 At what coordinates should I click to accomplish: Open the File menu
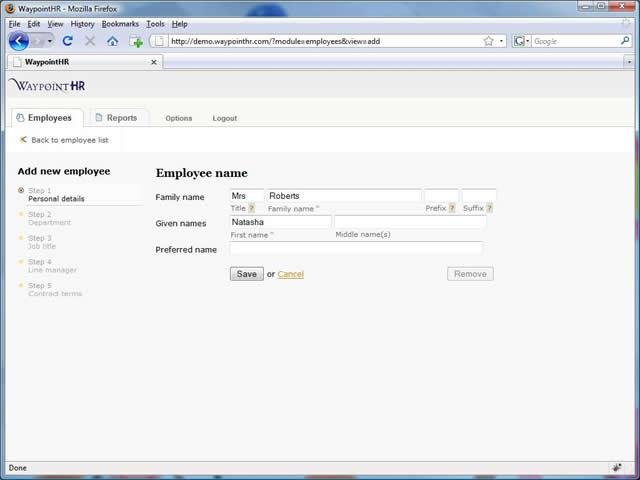coord(14,24)
